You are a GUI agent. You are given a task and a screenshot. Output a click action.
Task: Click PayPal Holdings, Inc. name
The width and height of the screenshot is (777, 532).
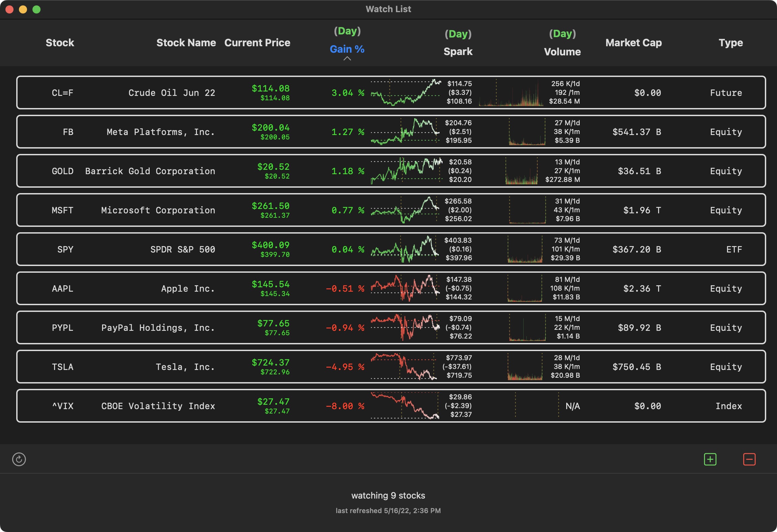coord(158,328)
